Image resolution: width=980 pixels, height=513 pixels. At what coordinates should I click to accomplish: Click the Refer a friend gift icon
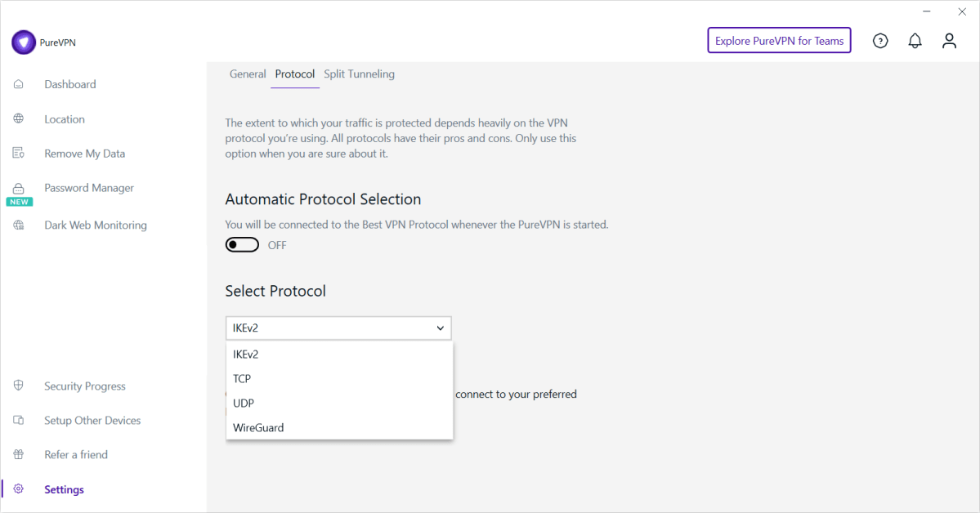tap(19, 454)
